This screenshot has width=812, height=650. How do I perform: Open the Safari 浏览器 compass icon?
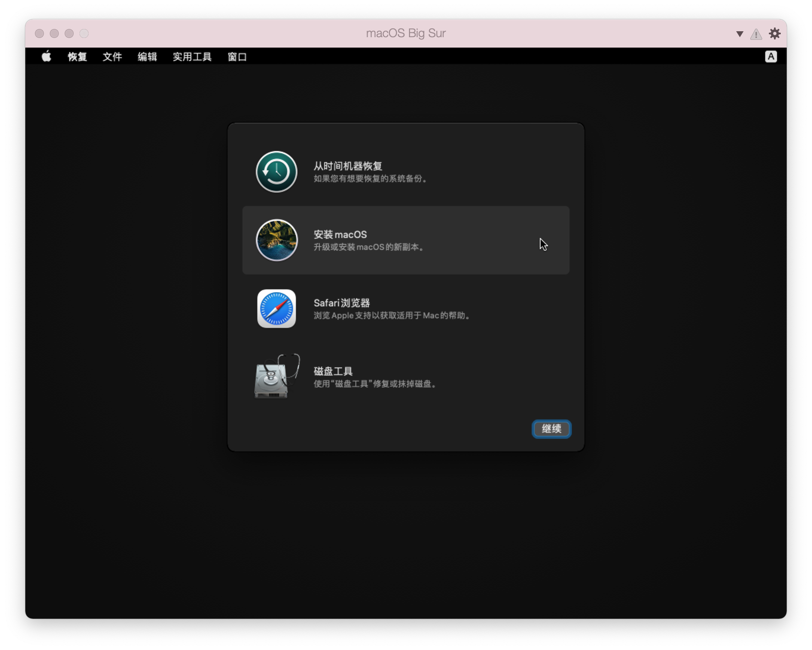coord(276,309)
